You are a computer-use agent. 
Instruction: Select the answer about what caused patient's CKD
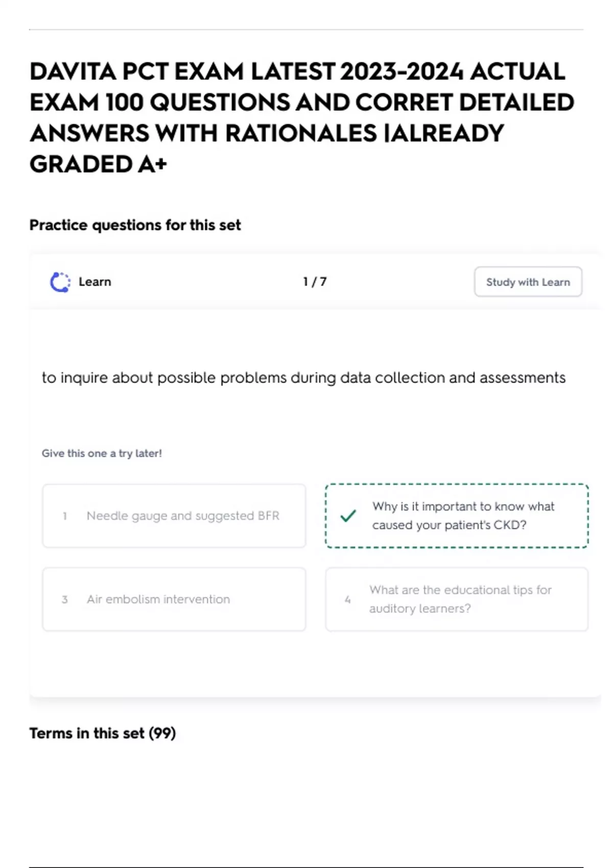pos(462,516)
